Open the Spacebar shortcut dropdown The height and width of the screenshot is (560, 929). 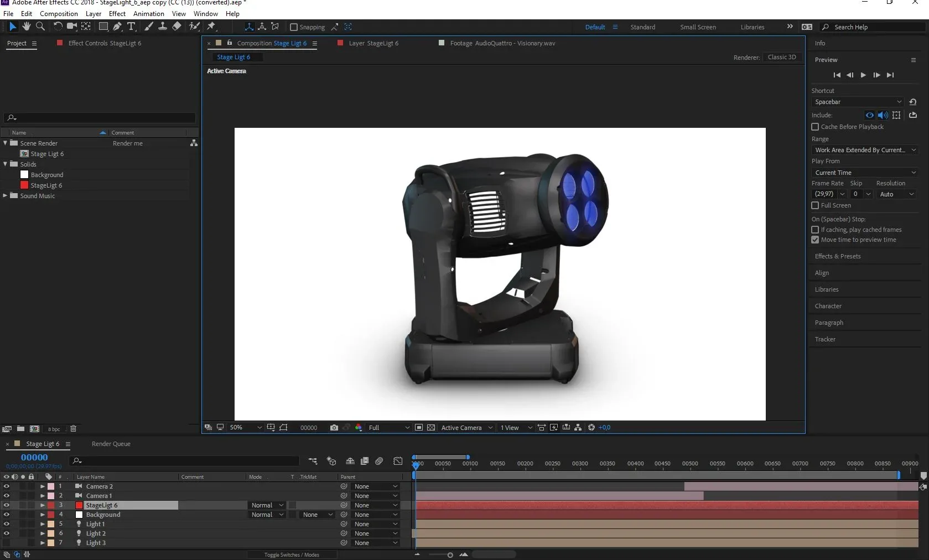pyautogui.click(x=857, y=102)
